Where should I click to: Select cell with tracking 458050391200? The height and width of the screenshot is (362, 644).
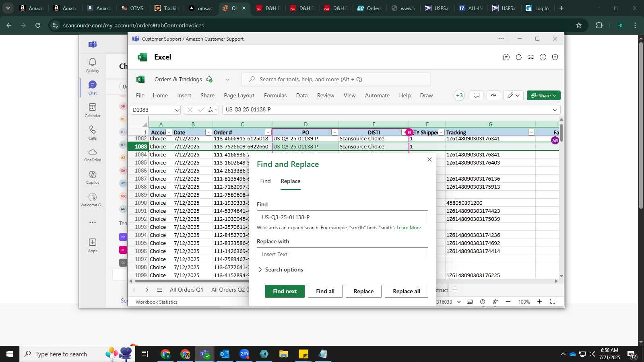pos(490,203)
